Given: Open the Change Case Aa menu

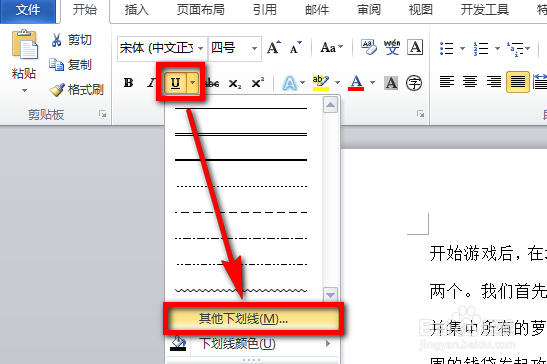Looking at the screenshot, I should pyautogui.click(x=331, y=47).
